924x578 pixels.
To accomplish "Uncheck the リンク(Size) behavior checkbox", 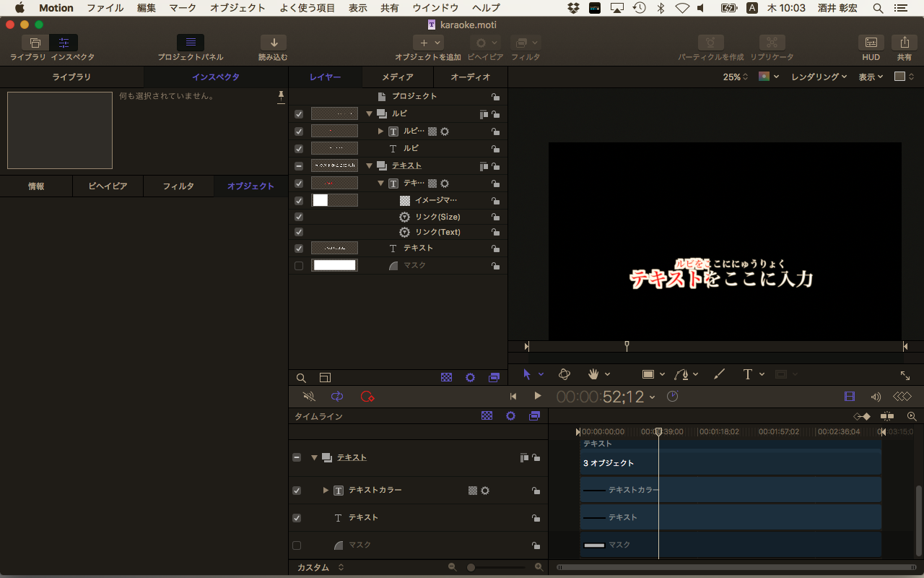I will click(x=299, y=217).
